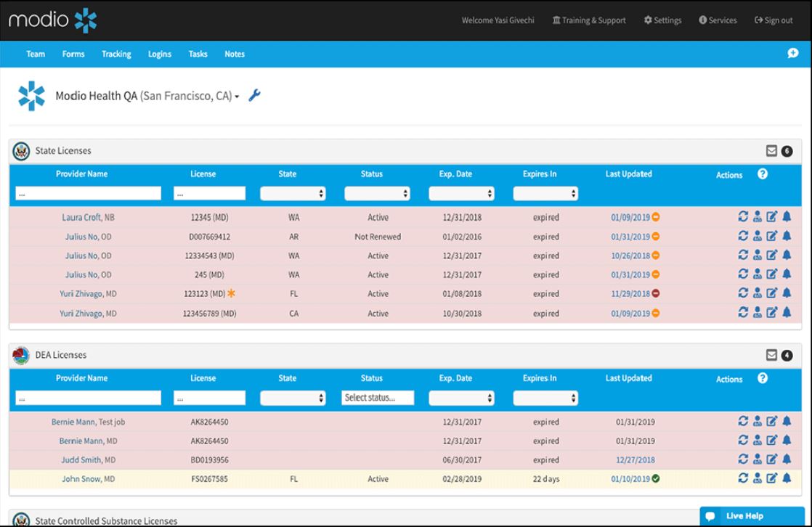The image size is (812, 527).
Task: Click the 10/26/2018 last updated link
Action: click(x=630, y=256)
